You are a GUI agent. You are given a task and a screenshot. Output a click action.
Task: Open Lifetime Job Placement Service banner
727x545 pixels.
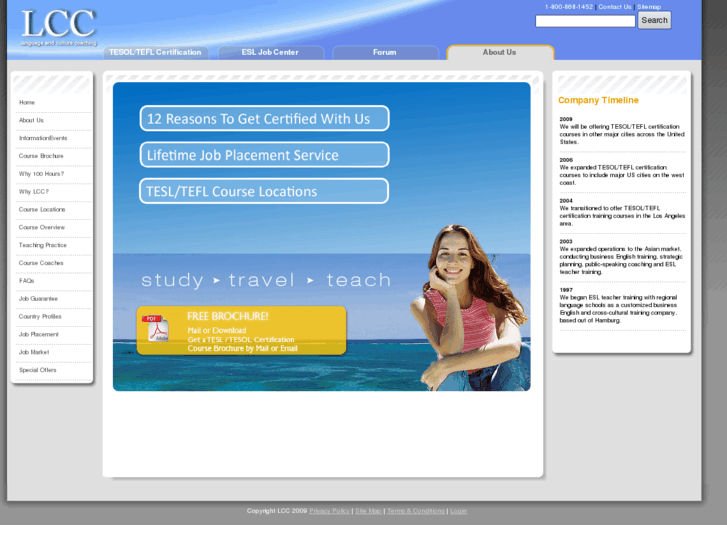click(x=264, y=155)
